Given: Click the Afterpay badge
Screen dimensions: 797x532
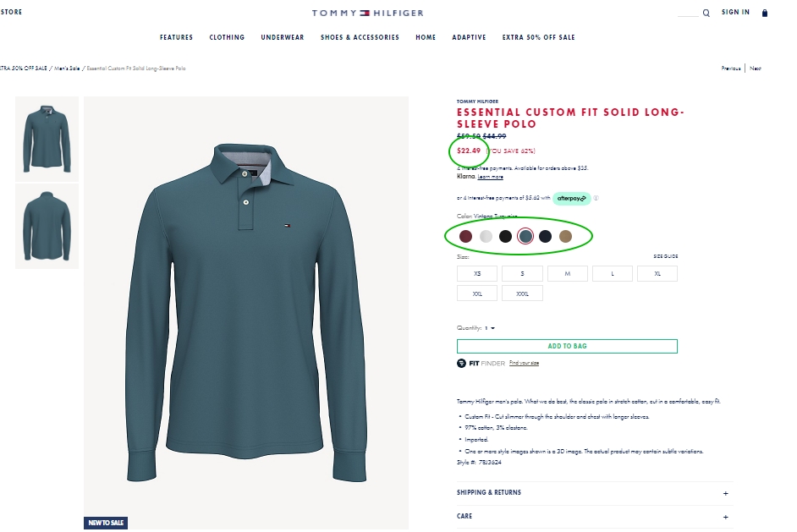Looking at the screenshot, I should point(572,199).
